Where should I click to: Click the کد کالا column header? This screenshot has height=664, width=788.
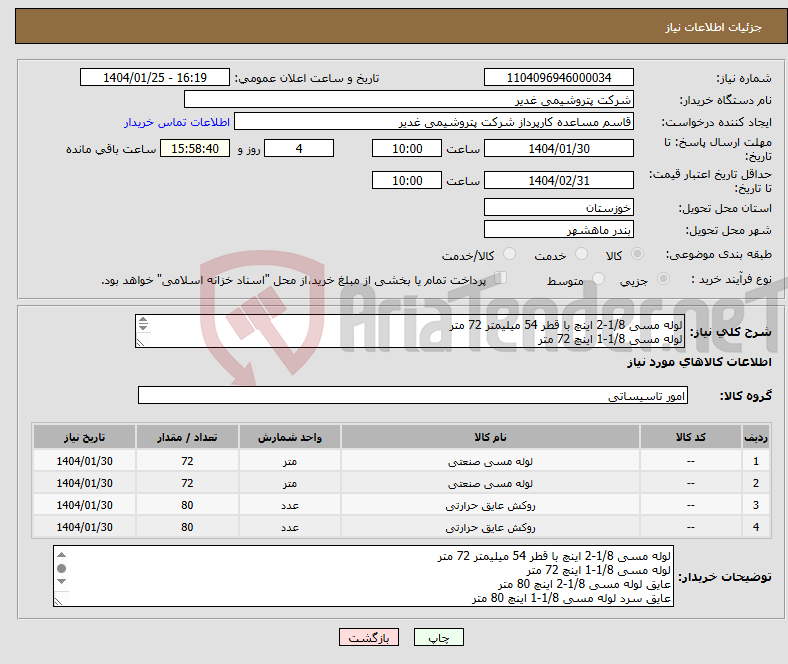coord(691,437)
